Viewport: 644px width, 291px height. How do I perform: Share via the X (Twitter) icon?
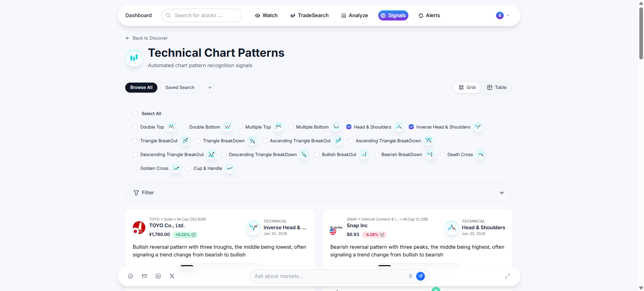point(172,276)
